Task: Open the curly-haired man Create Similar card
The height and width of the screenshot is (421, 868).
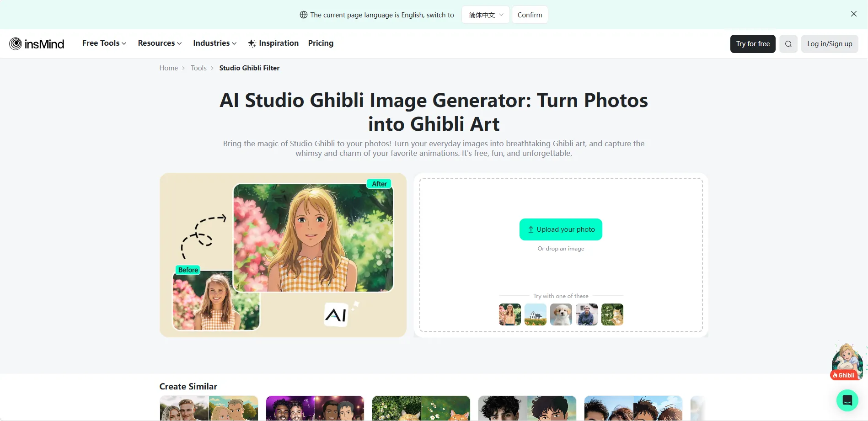Action: 527,408
